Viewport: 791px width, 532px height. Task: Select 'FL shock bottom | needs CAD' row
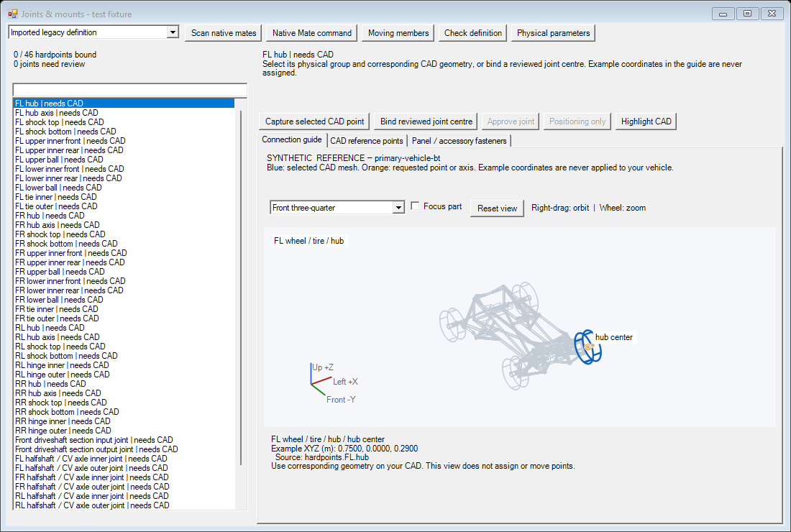coord(124,132)
